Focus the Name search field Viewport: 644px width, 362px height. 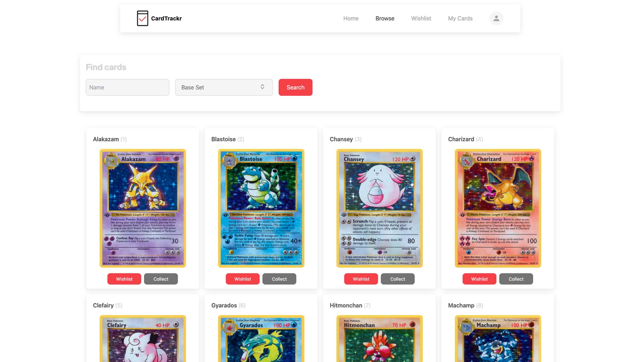pyautogui.click(x=127, y=87)
